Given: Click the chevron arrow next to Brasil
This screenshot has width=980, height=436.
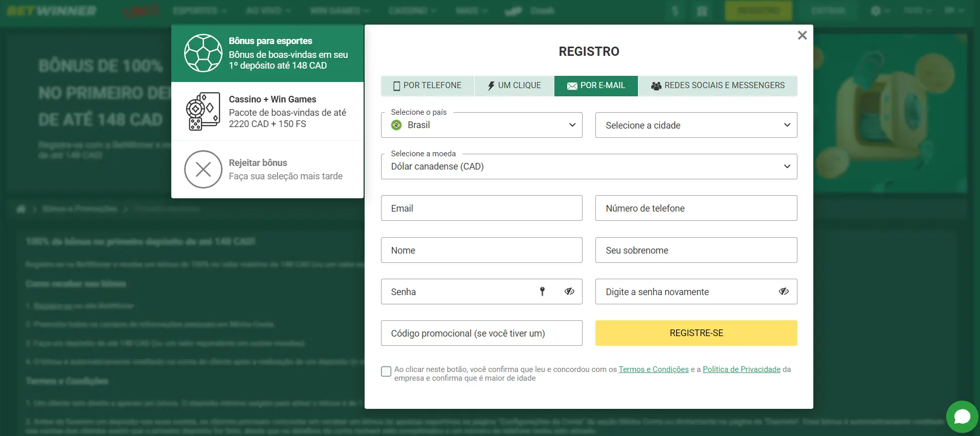Looking at the screenshot, I should (572, 125).
